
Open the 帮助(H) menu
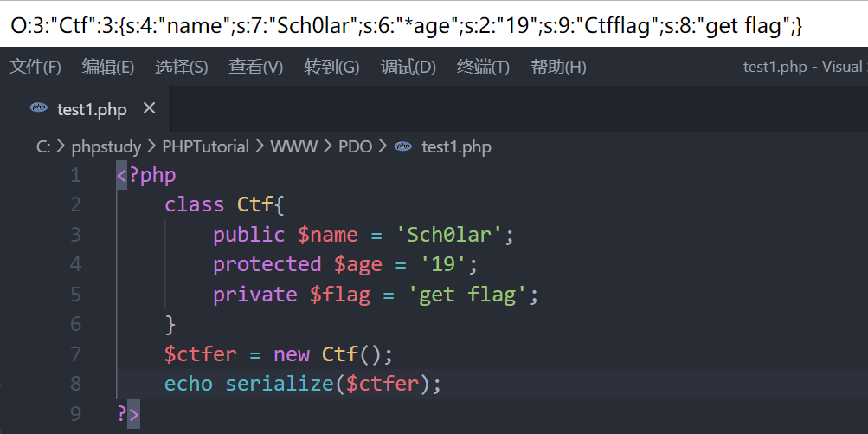pyautogui.click(x=558, y=67)
